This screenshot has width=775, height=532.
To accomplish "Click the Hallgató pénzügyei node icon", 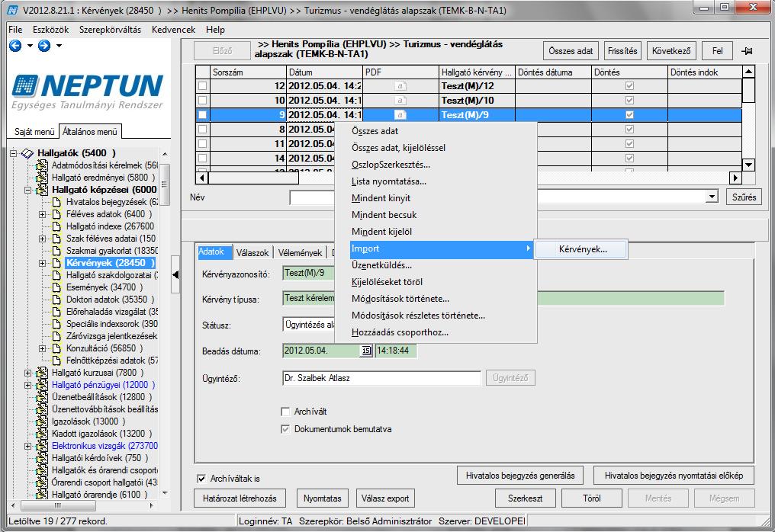I will pyautogui.click(x=43, y=385).
